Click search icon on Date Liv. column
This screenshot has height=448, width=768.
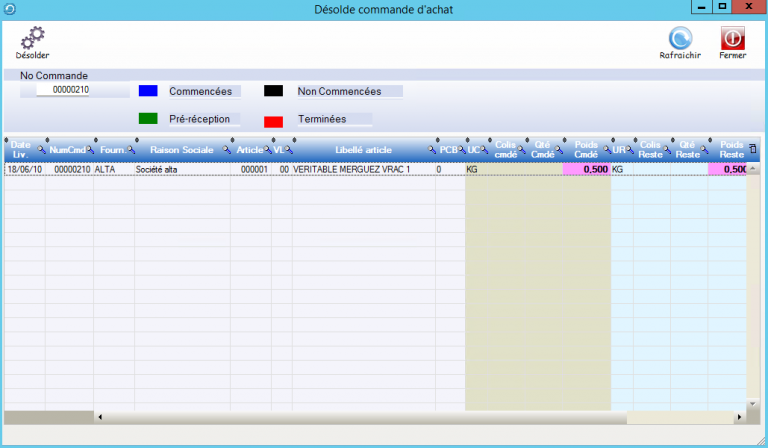(40, 150)
